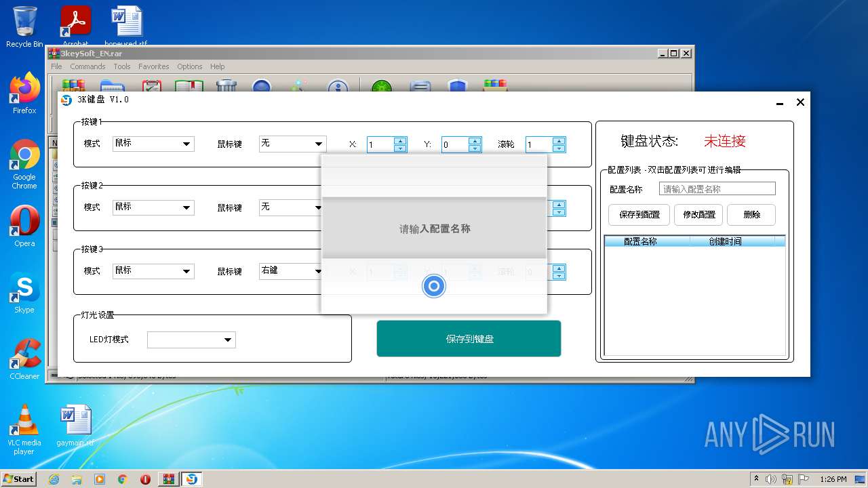Open 按键2 模式 dropdown
Viewport: 868px width, 488px height.
153,207
